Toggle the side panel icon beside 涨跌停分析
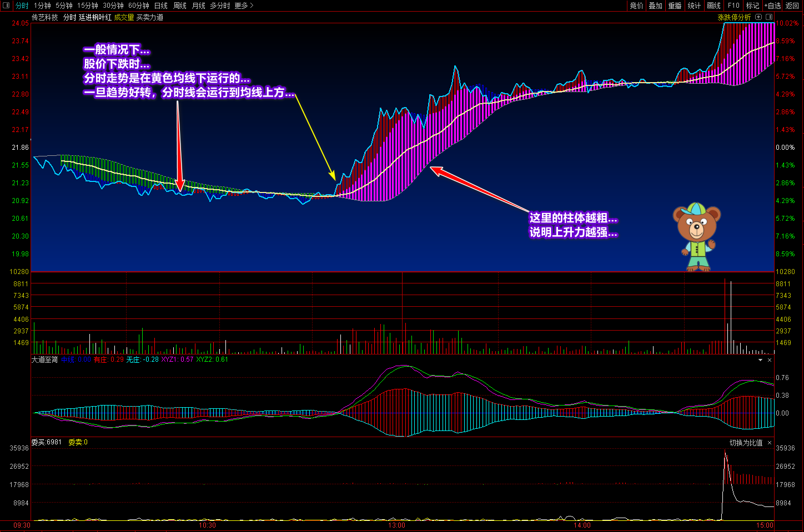 tap(769, 17)
